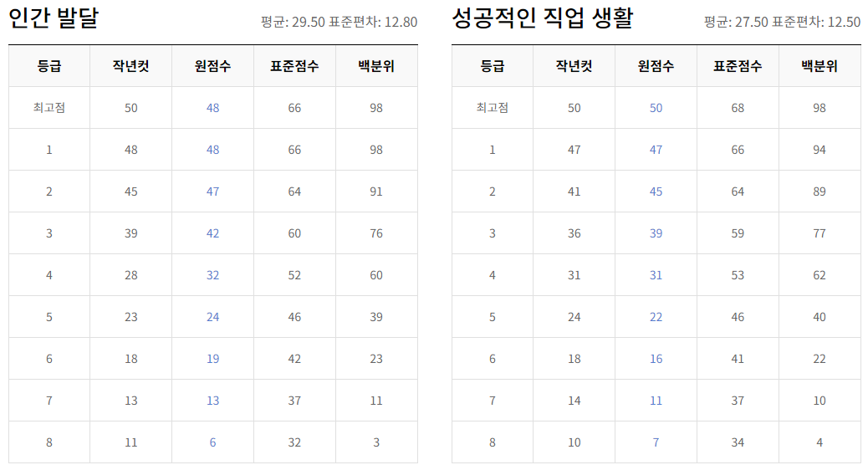Click 작년컷 value 36 in 성공적인 직업 생활 table
The width and height of the screenshot is (868, 470).
point(574,233)
